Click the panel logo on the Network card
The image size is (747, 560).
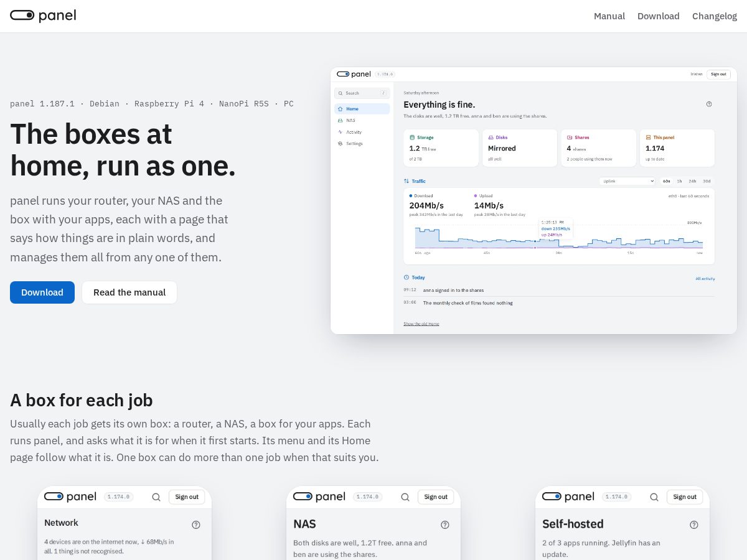click(x=70, y=497)
